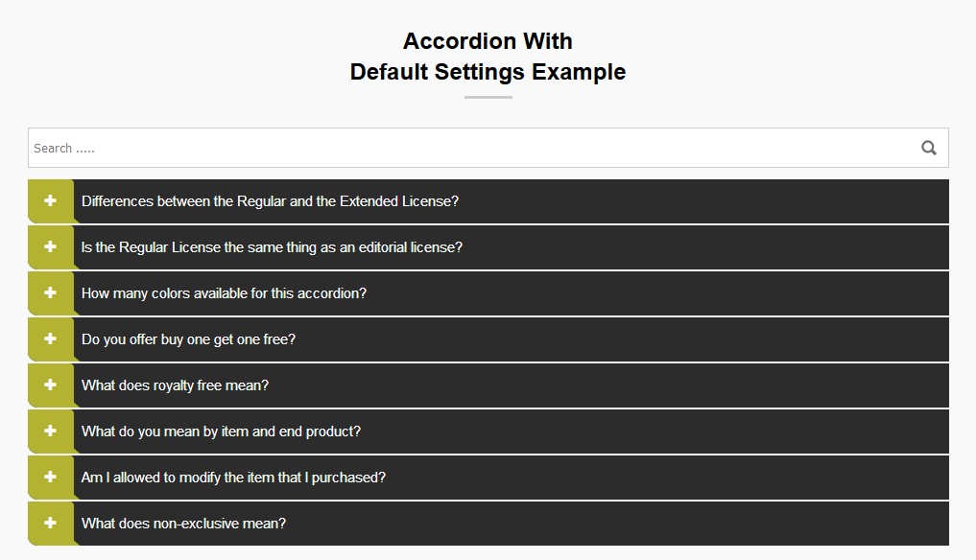976x560 pixels.
Task: Expand 'What does non-exclusive mean?' panel
Action: coord(183,524)
